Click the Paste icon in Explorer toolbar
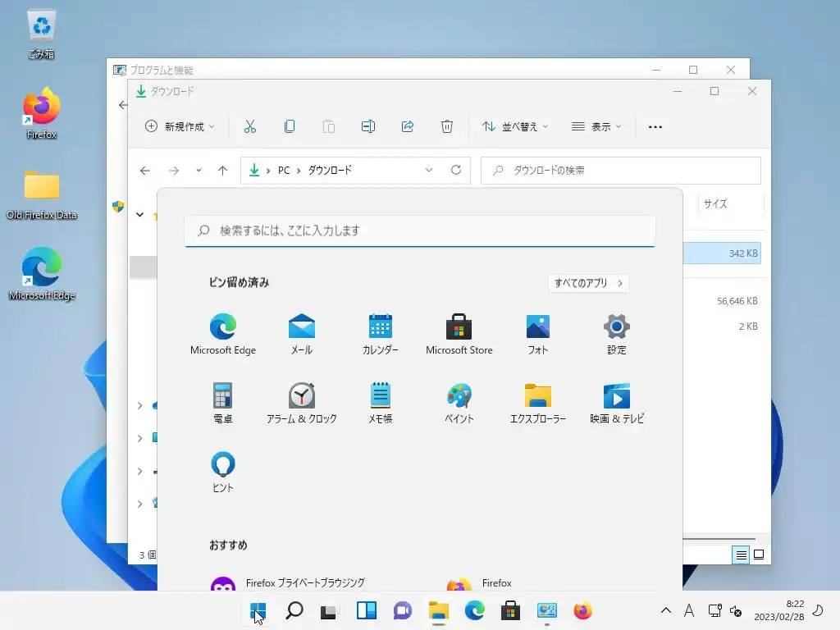840x630 pixels. 329,126
